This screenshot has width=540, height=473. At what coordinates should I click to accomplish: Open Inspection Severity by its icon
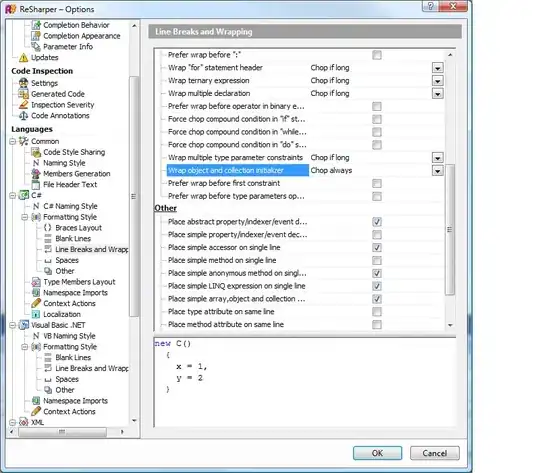(x=23, y=105)
